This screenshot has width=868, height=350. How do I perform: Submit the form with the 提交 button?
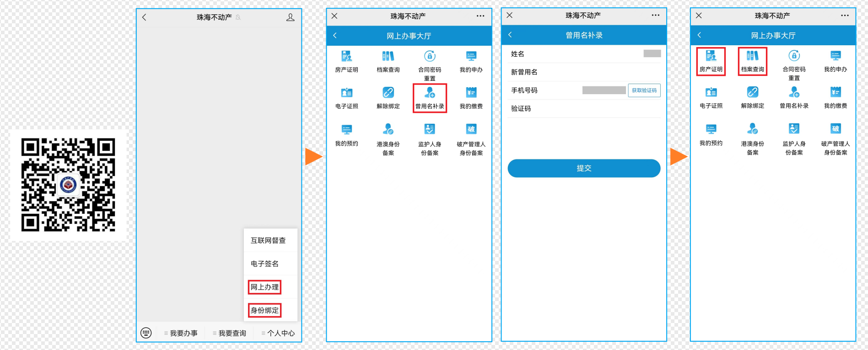584,168
